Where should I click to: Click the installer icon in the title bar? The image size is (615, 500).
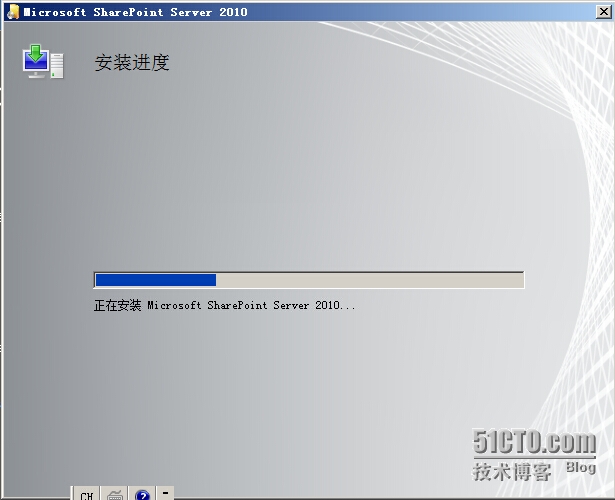13,12
